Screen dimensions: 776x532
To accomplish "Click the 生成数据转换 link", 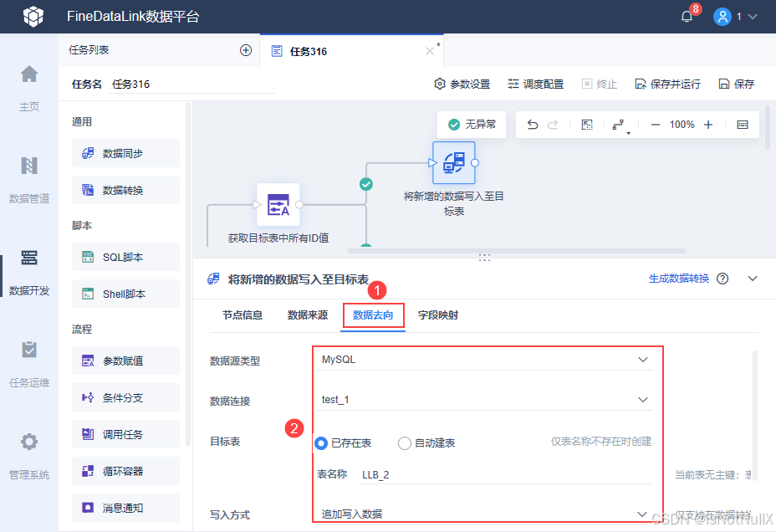I will [x=678, y=279].
